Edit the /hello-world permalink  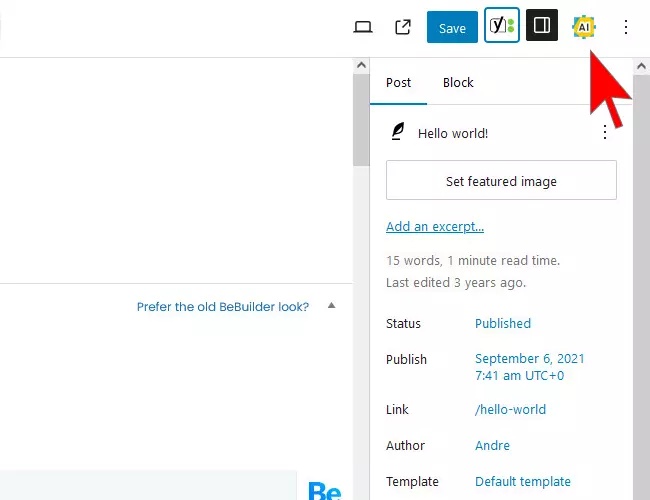[510, 410]
